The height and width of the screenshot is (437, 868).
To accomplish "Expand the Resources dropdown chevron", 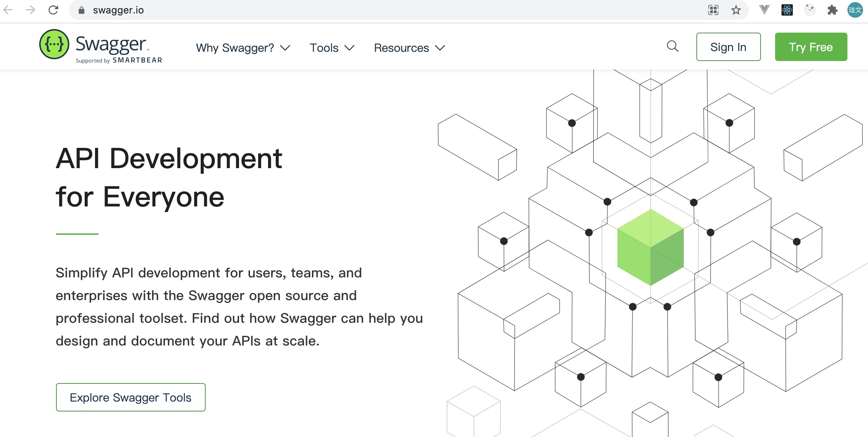I will 440,48.
